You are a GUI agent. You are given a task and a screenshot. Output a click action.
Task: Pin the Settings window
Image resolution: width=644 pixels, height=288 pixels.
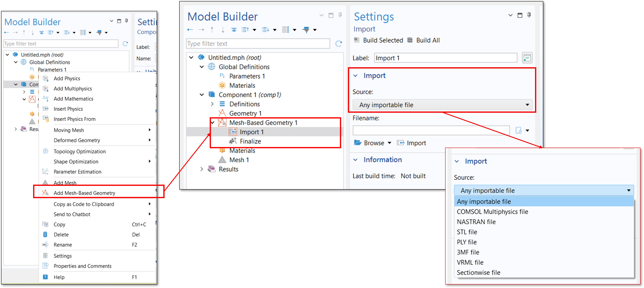tap(529, 15)
